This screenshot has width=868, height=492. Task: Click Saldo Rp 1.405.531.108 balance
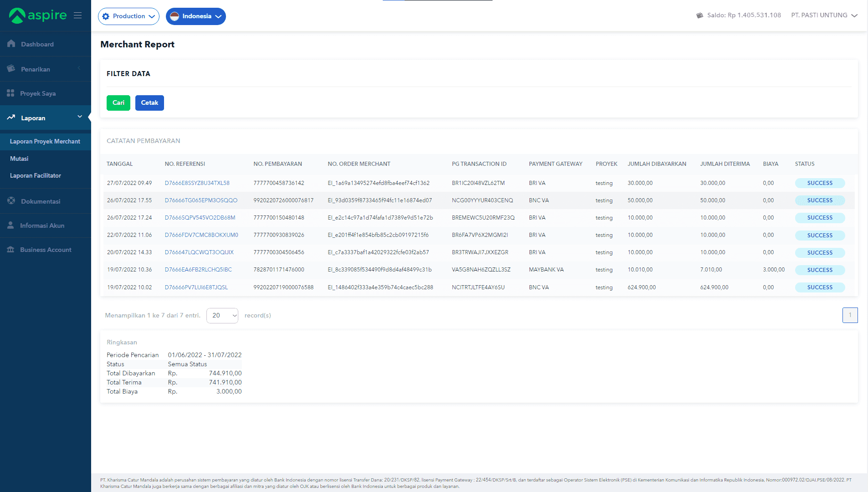pos(744,15)
